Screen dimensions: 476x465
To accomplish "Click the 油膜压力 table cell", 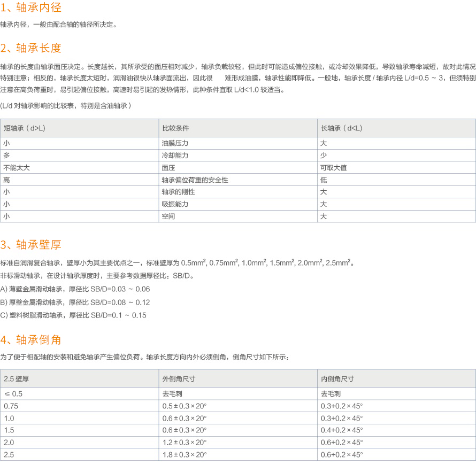I will click(x=238, y=143).
